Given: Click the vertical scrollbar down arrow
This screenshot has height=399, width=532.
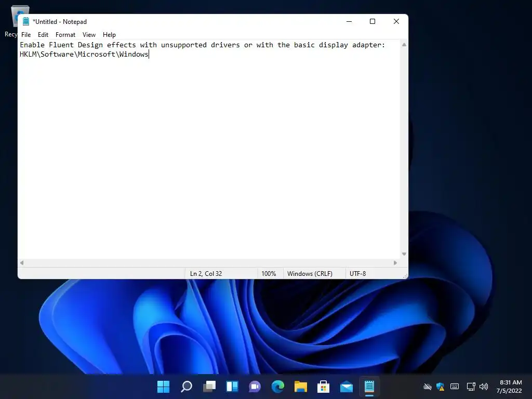Looking at the screenshot, I should coord(404,254).
